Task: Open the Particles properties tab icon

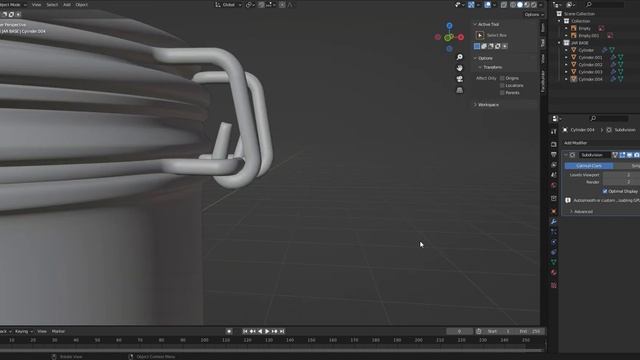Action: tap(553, 232)
